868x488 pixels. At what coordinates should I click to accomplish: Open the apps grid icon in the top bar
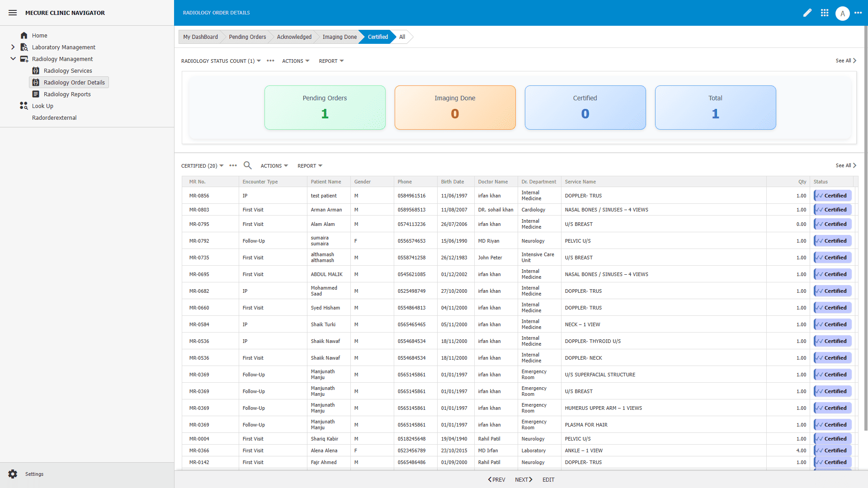pyautogui.click(x=825, y=13)
